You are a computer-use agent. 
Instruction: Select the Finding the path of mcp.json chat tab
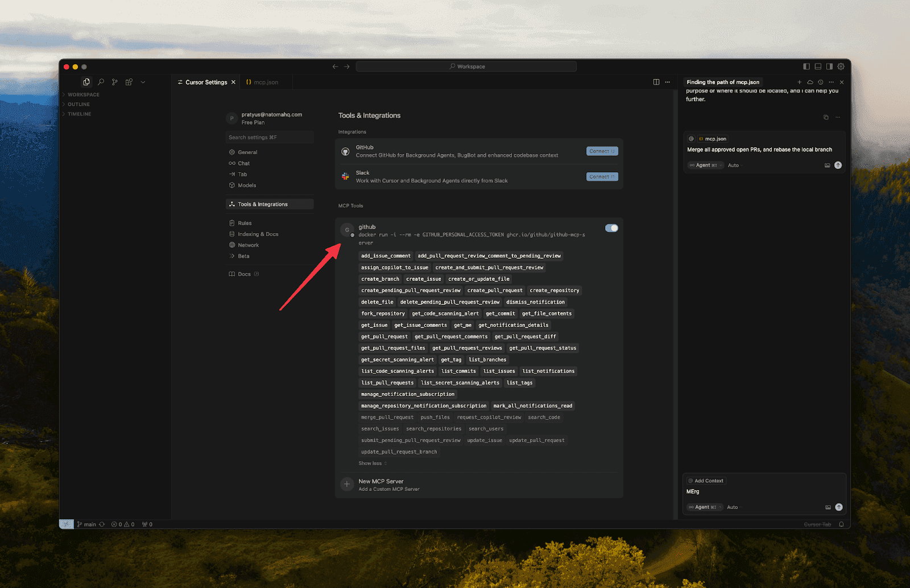pyautogui.click(x=723, y=82)
